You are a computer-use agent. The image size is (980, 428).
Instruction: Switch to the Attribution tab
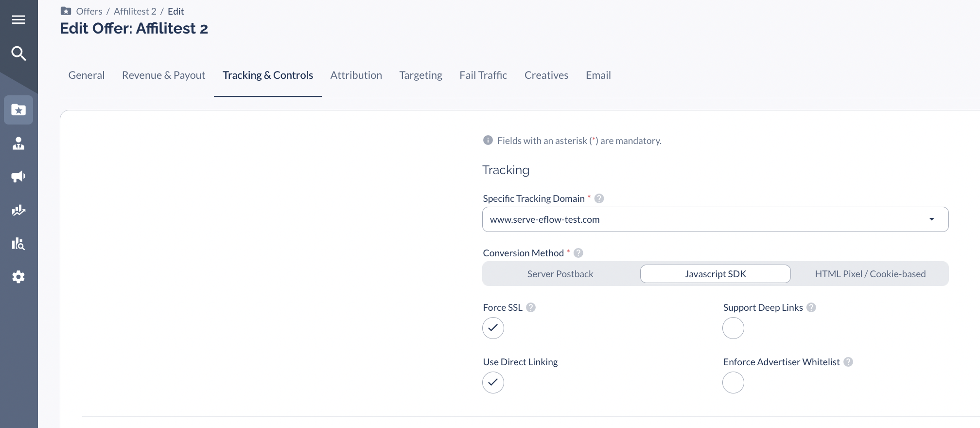(356, 75)
